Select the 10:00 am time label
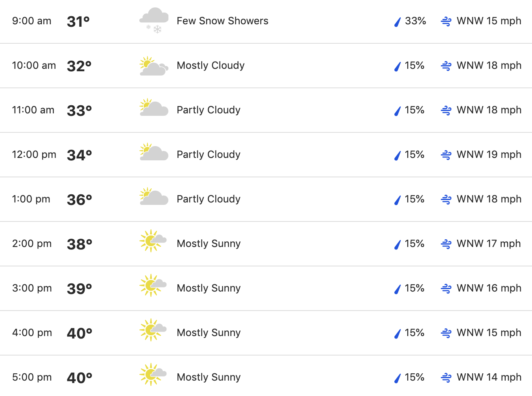This screenshot has height=396, width=532. [x=34, y=66]
